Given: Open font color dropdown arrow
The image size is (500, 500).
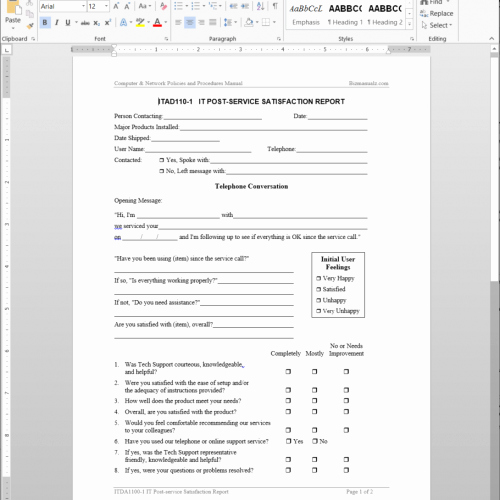Looking at the screenshot, I should (166, 23).
